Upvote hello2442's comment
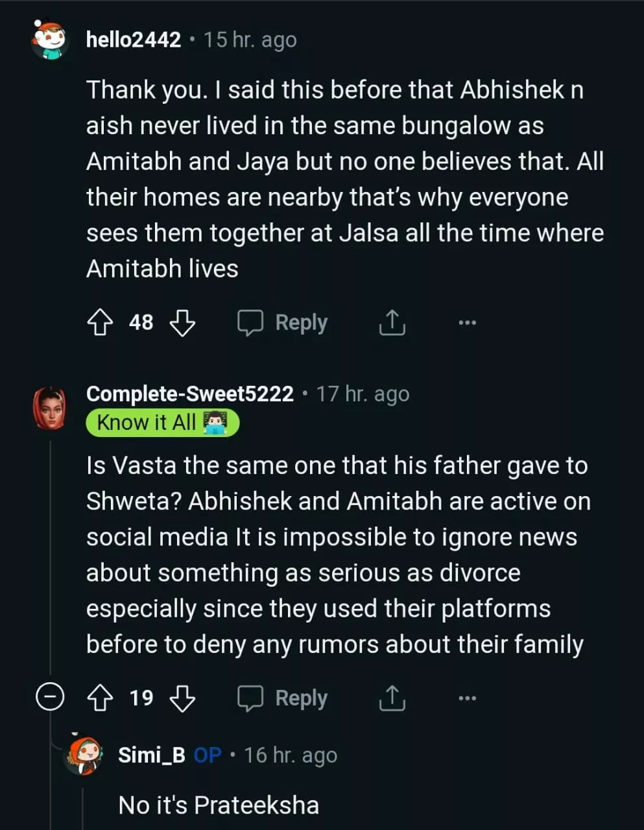Image resolution: width=644 pixels, height=830 pixels. coord(100,322)
